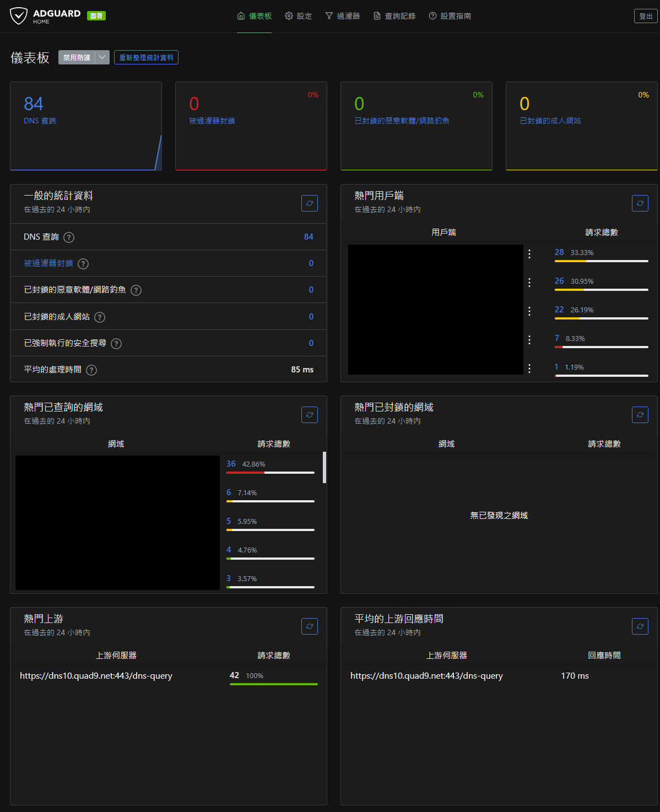Expand the arrow next to 禁用防護 button
The height and width of the screenshot is (812, 660).
coord(102,57)
